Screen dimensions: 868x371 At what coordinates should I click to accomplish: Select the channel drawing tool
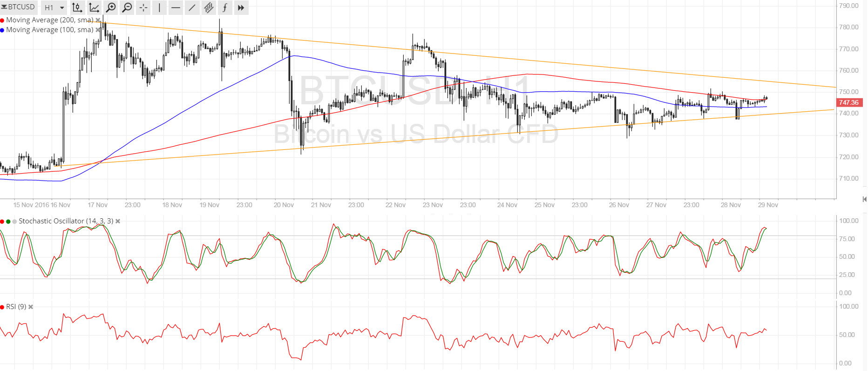click(208, 7)
